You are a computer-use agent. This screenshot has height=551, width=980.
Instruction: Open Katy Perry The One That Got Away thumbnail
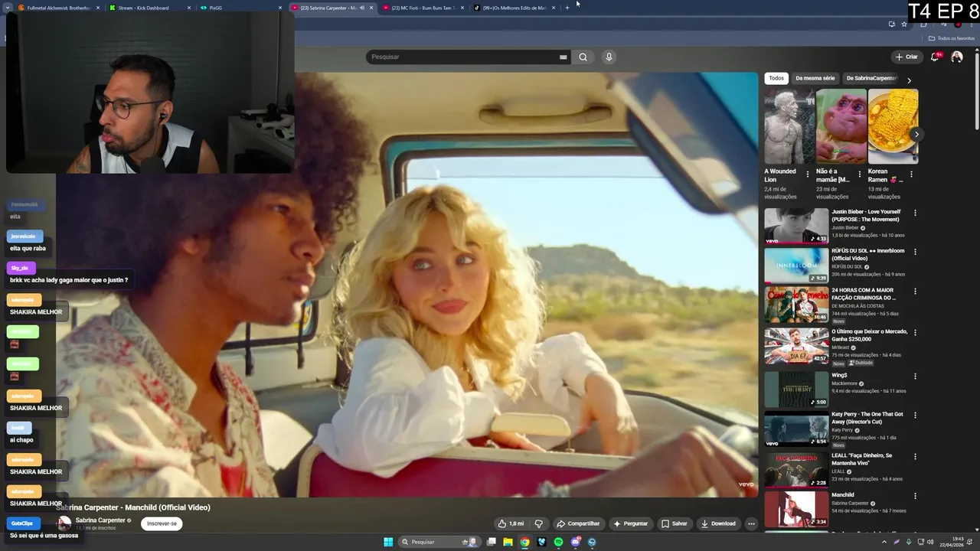click(796, 429)
